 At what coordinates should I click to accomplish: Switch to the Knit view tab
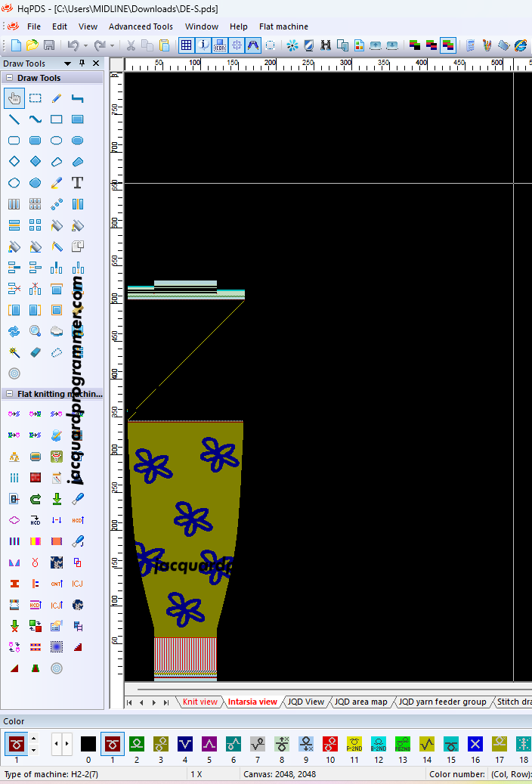(199, 702)
